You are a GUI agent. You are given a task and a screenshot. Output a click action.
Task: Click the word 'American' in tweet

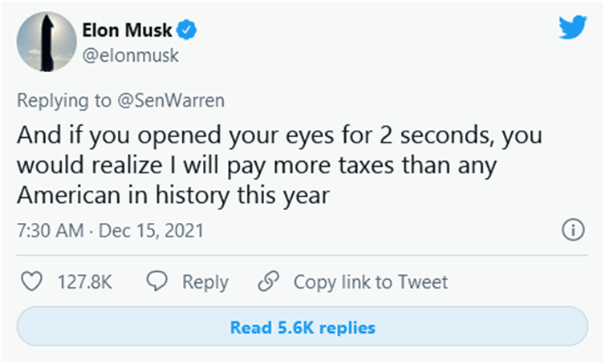pos(69,195)
